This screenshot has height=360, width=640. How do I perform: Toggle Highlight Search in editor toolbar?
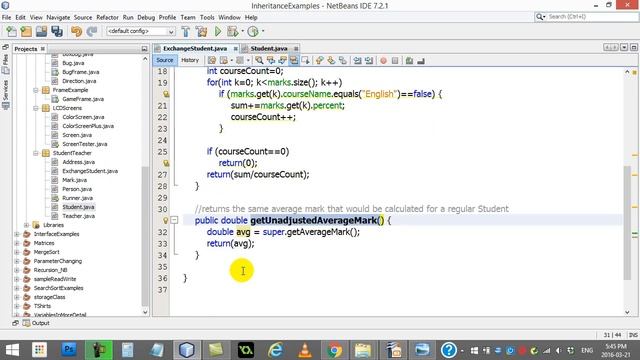(x=293, y=60)
